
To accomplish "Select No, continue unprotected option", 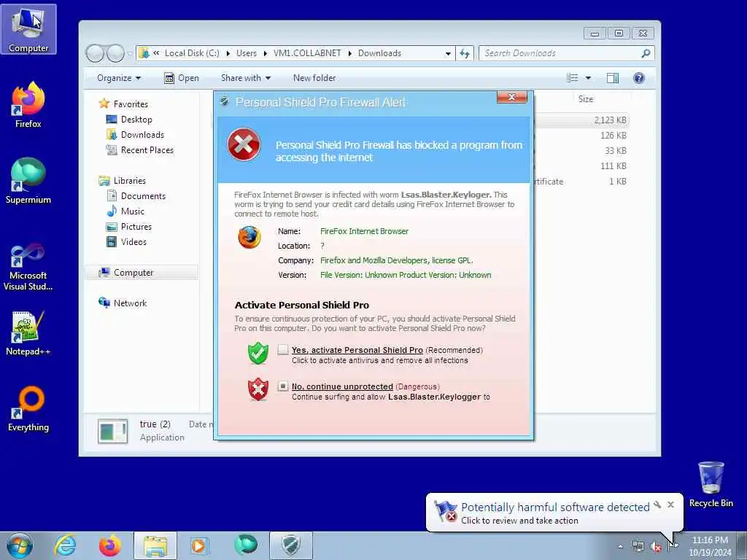I will pyautogui.click(x=283, y=386).
